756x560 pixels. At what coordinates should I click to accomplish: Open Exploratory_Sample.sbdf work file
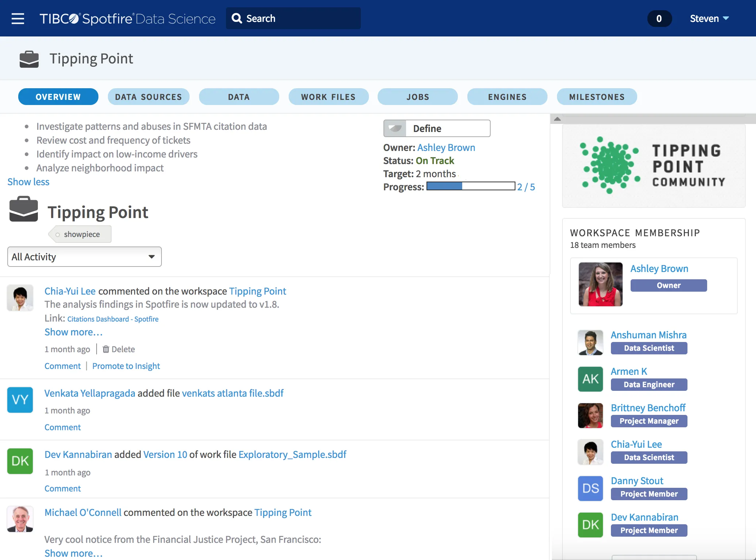click(x=292, y=454)
